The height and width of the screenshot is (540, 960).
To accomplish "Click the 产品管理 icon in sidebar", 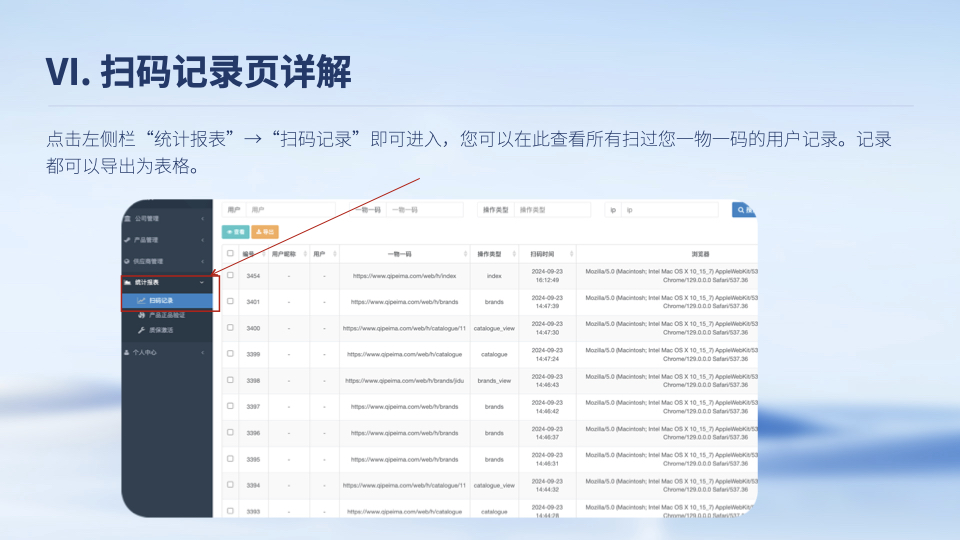I will pyautogui.click(x=127, y=240).
